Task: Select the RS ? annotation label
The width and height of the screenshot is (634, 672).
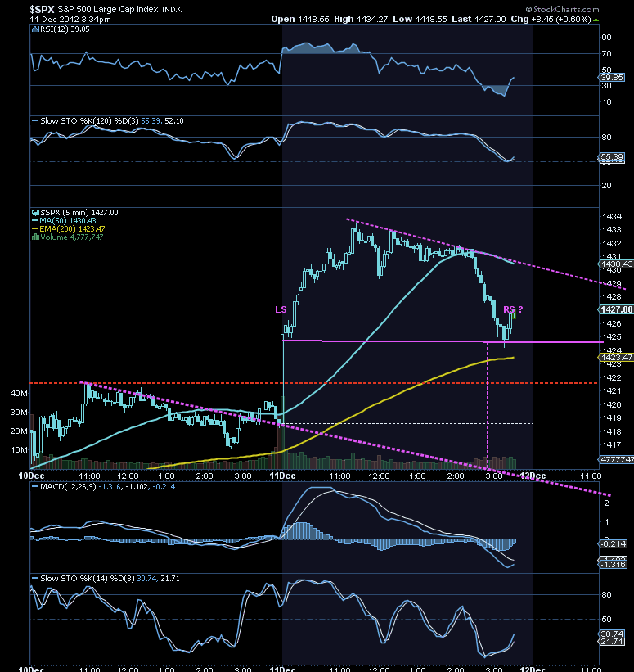Action: coord(513,309)
